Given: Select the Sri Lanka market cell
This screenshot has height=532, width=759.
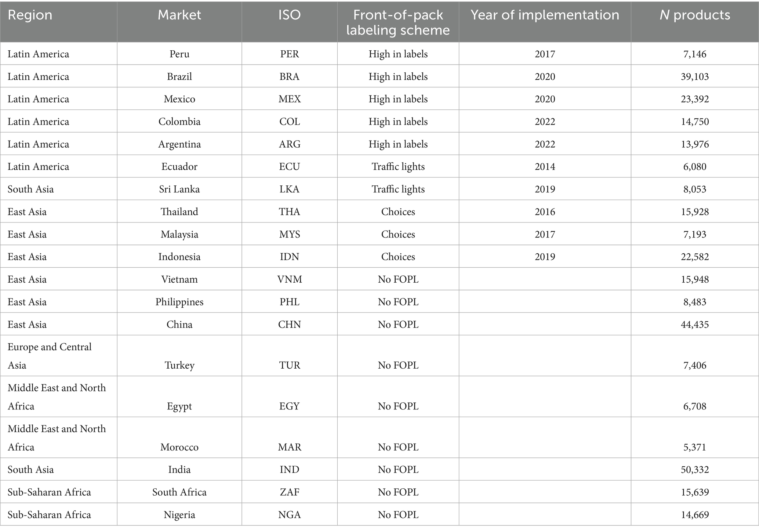Looking at the screenshot, I should point(179,189).
